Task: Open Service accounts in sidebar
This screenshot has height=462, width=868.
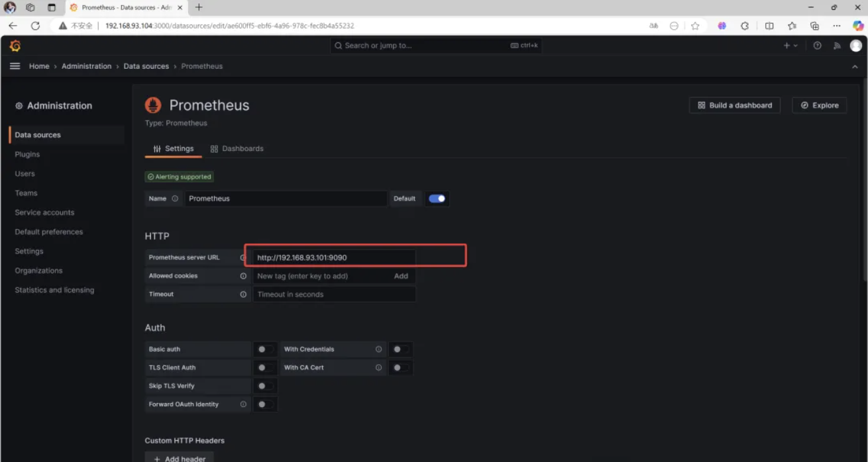Action: pyautogui.click(x=44, y=212)
